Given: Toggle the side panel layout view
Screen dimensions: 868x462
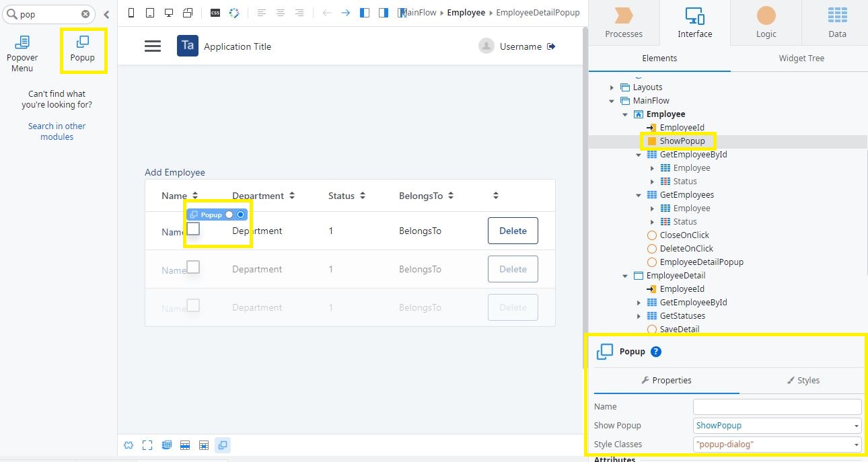Looking at the screenshot, I should [x=363, y=12].
